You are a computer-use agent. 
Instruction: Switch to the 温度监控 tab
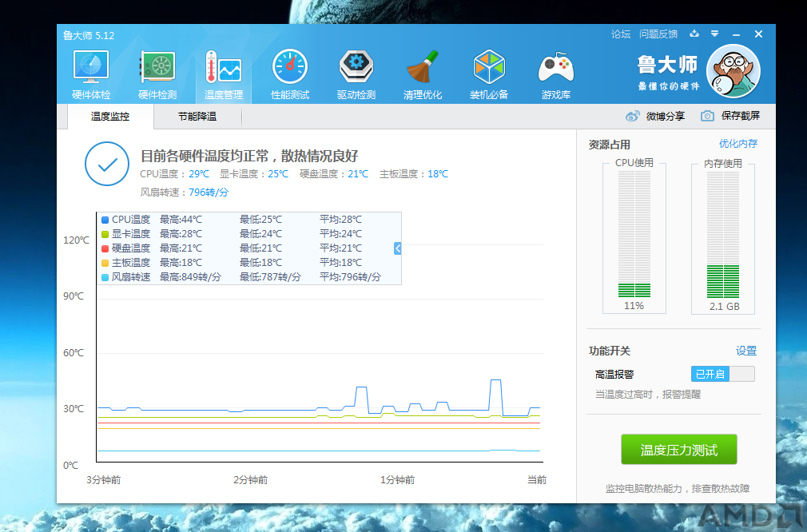pyautogui.click(x=110, y=117)
